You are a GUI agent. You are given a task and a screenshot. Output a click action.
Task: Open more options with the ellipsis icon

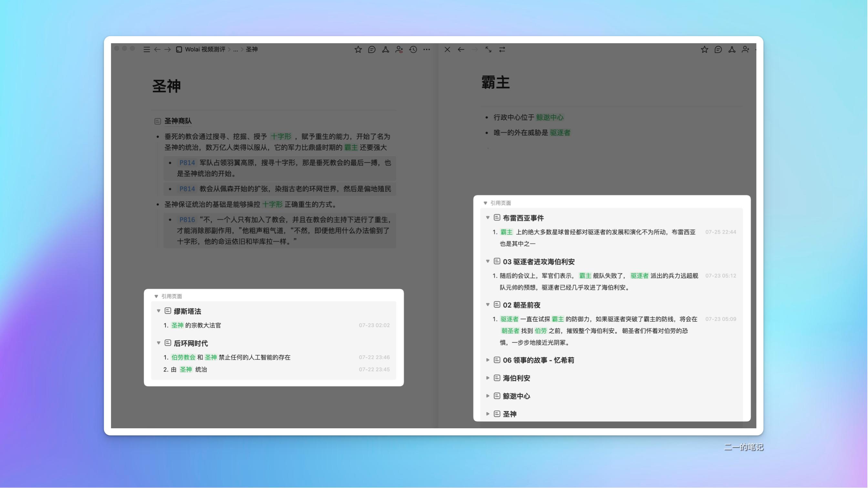point(426,49)
